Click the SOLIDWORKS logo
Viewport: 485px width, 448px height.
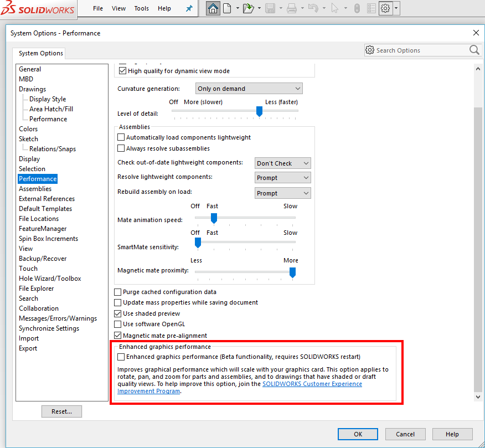[38, 8]
